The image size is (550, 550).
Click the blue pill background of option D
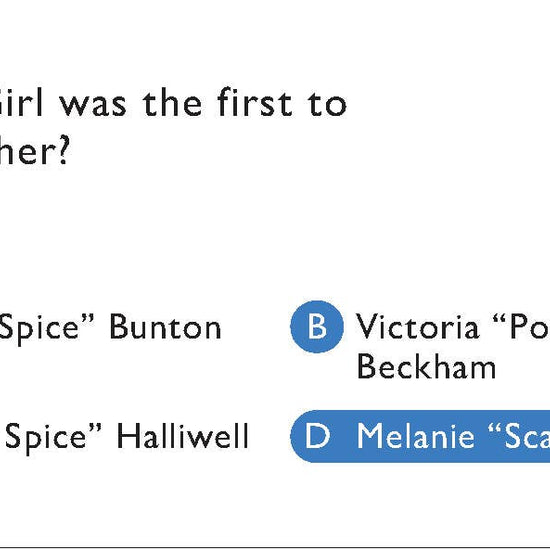[x=420, y=436]
